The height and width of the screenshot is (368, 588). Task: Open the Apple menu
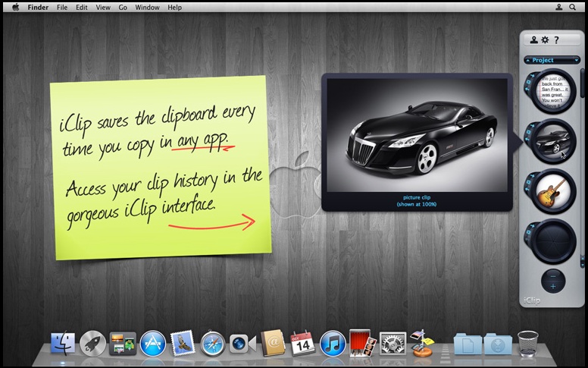pos(16,7)
